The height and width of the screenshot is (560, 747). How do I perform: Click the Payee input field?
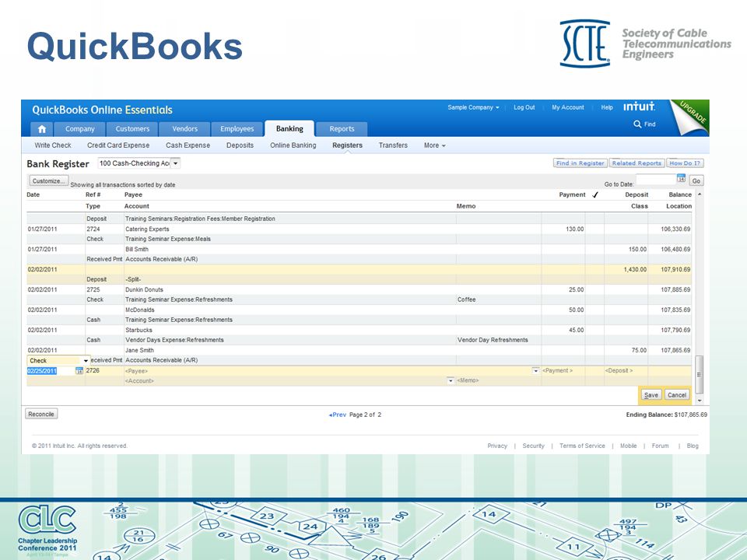(328, 371)
